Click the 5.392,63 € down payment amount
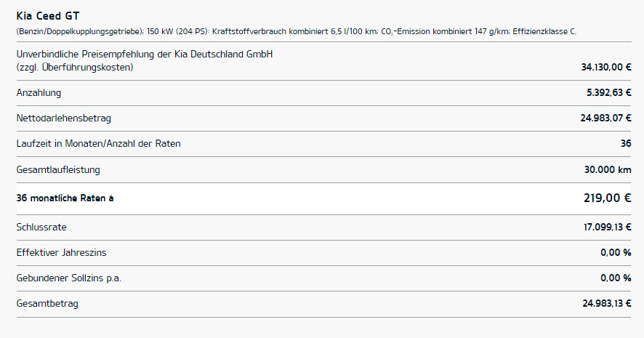644x338 pixels. (x=608, y=93)
